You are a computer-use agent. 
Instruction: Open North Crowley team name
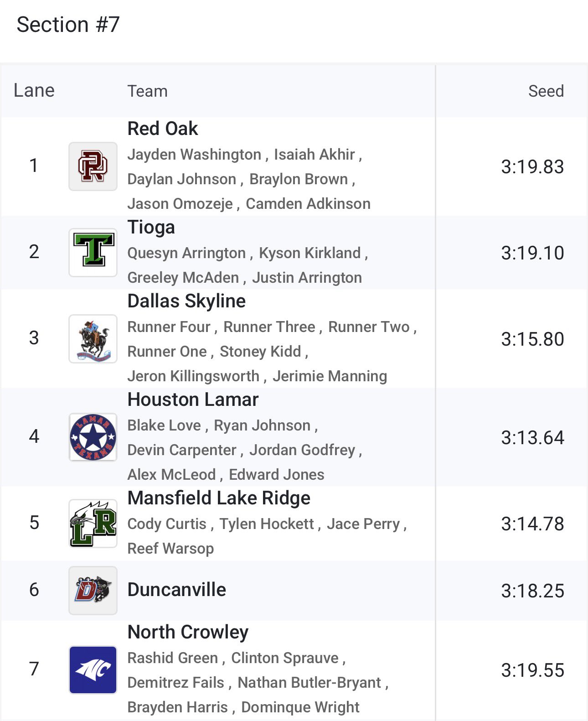click(x=188, y=632)
